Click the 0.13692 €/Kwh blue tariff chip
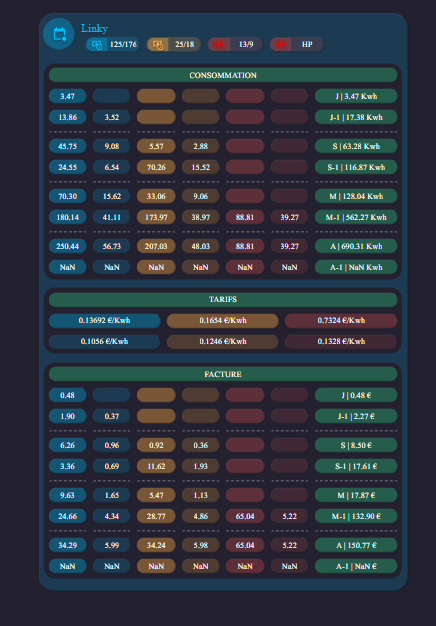The height and width of the screenshot is (626, 436). pyautogui.click(x=105, y=321)
